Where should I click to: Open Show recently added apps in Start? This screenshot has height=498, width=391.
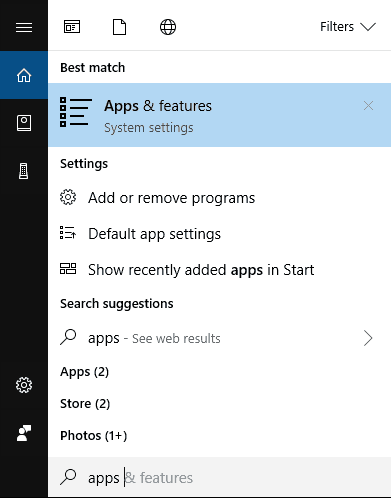pos(219,270)
